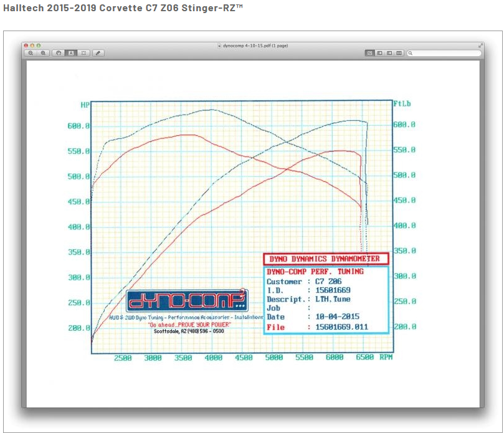The height and width of the screenshot is (433, 504).
Task: Click the FtLb axis label
Action: pos(402,103)
